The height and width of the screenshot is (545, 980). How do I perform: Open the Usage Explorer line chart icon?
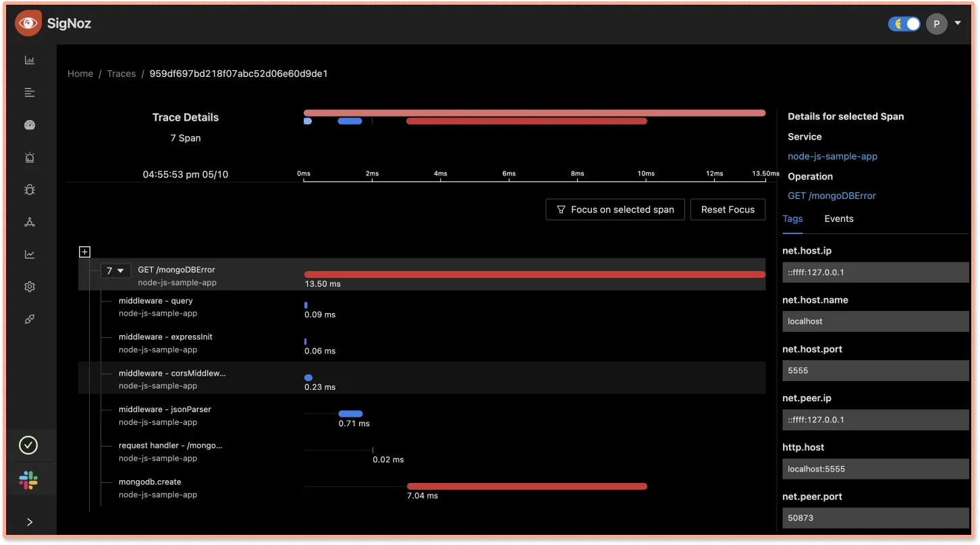pyautogui.click(x=30, y=254)
